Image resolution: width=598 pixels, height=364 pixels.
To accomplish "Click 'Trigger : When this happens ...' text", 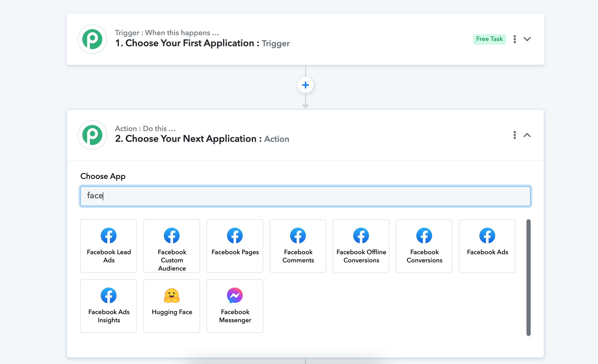I will 167,33.
